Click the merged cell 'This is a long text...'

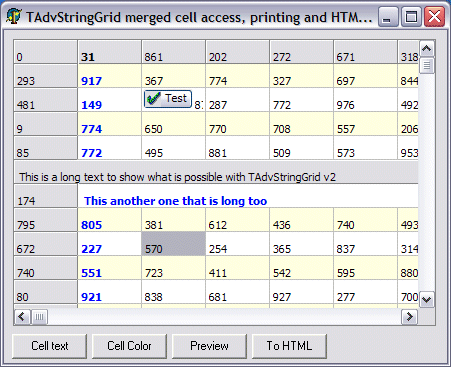(216, 172)
